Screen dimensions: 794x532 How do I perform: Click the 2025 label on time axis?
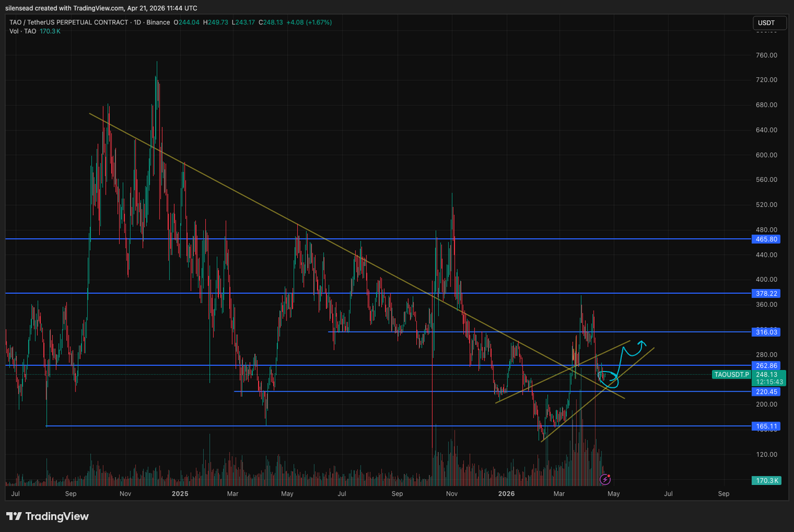click(180, 494)
